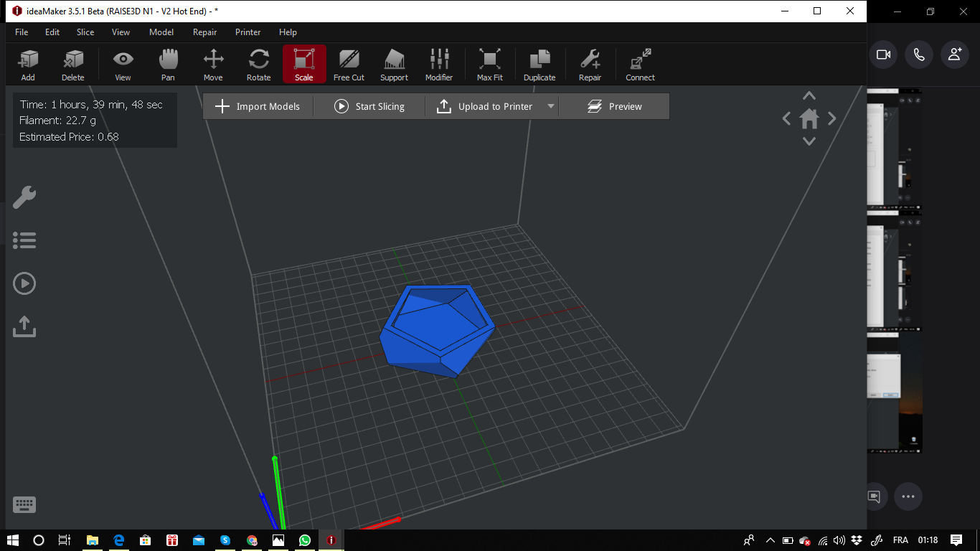Click the 'Estimated Price: 0.68' text
Screen dimensions: 980x551
click(x=69, y=136)
